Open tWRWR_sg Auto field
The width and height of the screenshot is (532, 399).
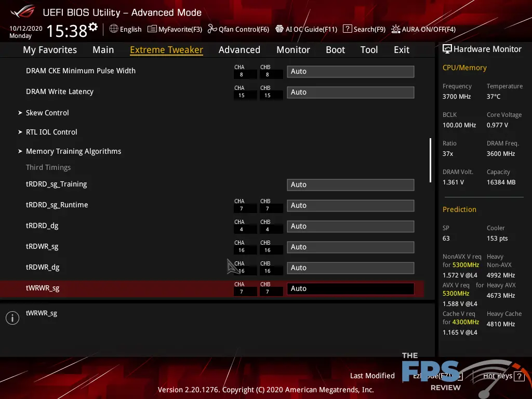351,288
